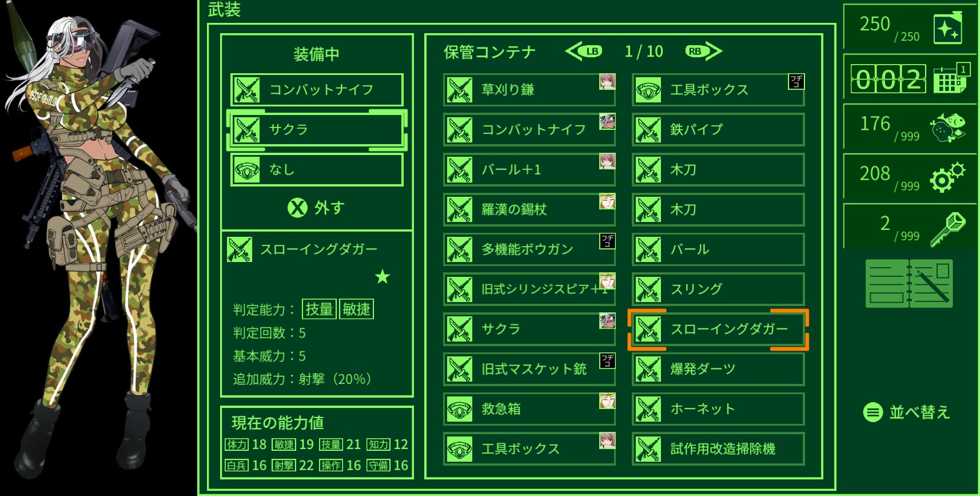This screenshot has height=496, width=980.
Task: Click the gears parts resource icon
Action: pos(947,178)
